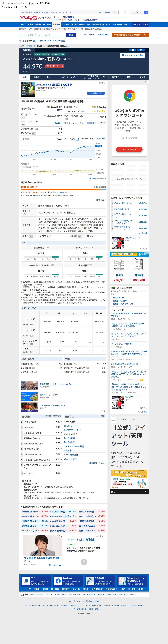This screenshot has height=644, width=168.
Task: Open 販売会社一覧を見る list
Action: pos(98,463)
